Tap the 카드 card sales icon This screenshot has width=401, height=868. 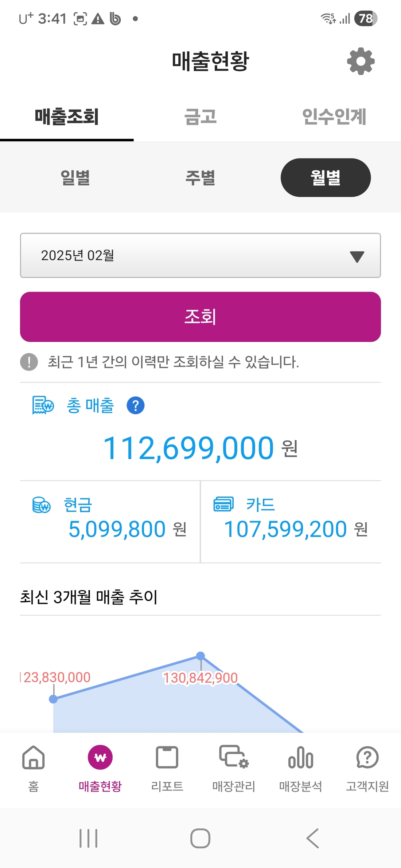pyautogui.click(x=223, y=504)
